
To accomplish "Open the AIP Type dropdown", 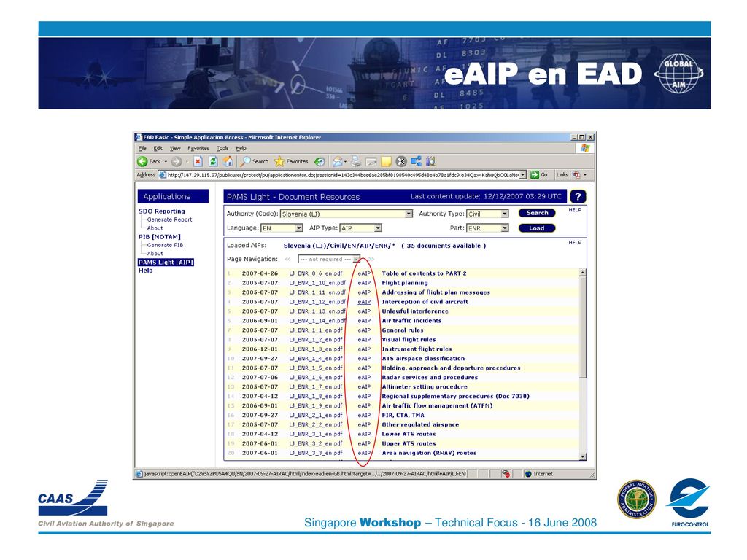I will pyautogui.click(x=360, y=228).
